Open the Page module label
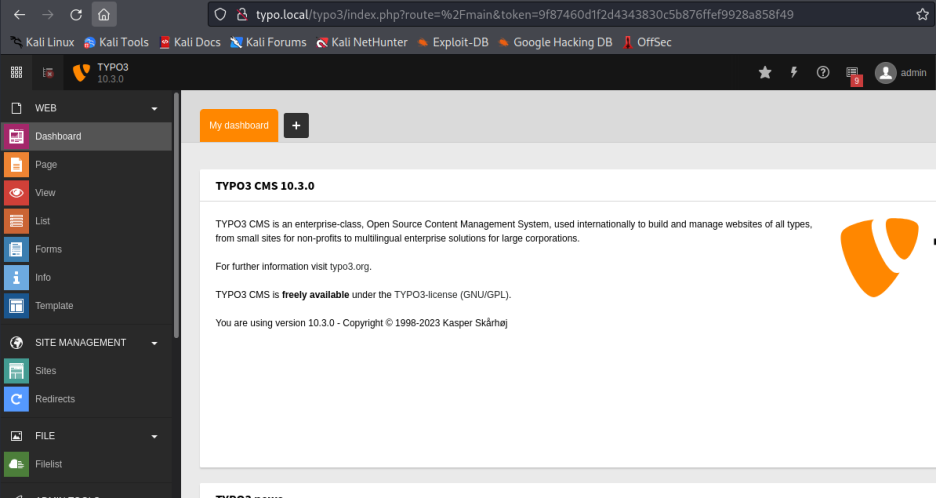The height and width of the screenshot is (498, 936). point(46,164)
